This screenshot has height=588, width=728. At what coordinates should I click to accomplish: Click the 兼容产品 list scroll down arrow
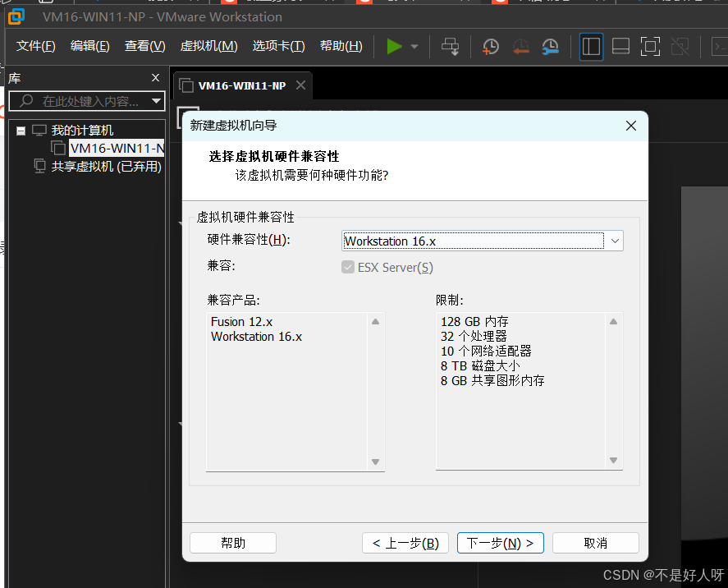tap(376, 462)
